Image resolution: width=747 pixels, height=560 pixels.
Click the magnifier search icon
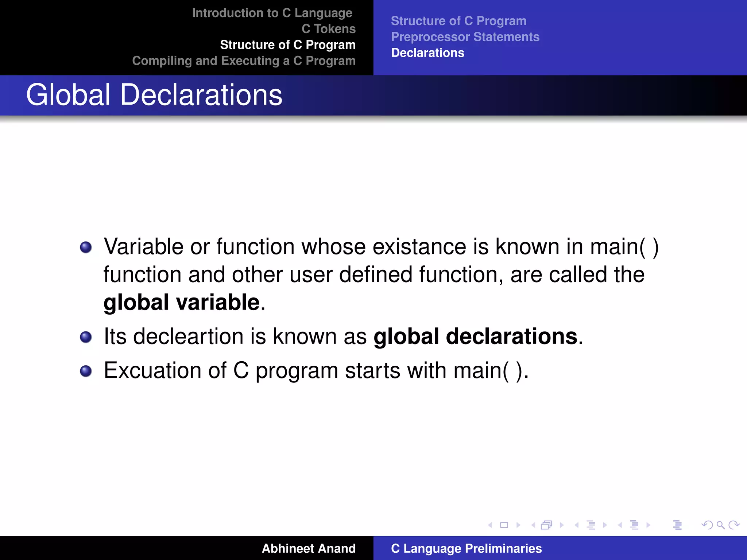[720, 525]
